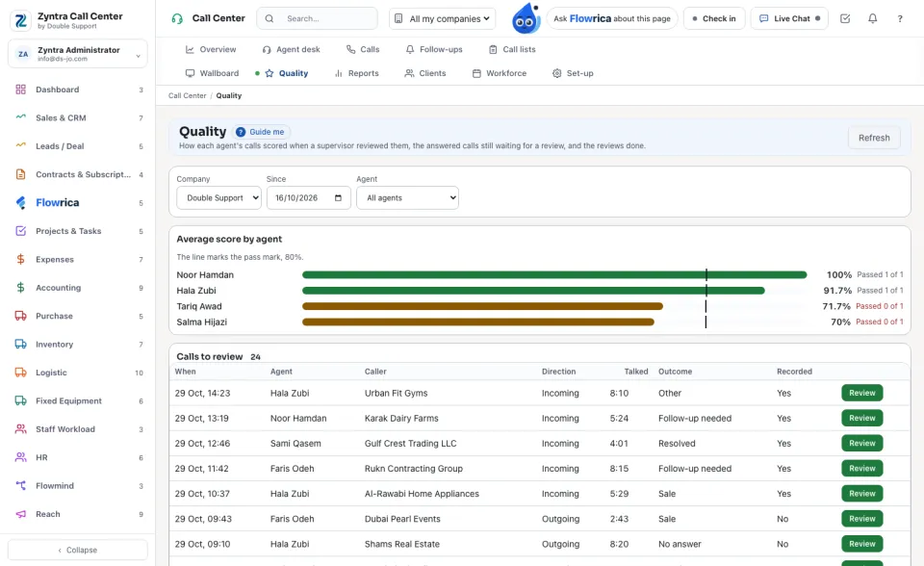Click the calendar icon in the Since field
Viewport: 924px width, 566px height.
point(338,198)
